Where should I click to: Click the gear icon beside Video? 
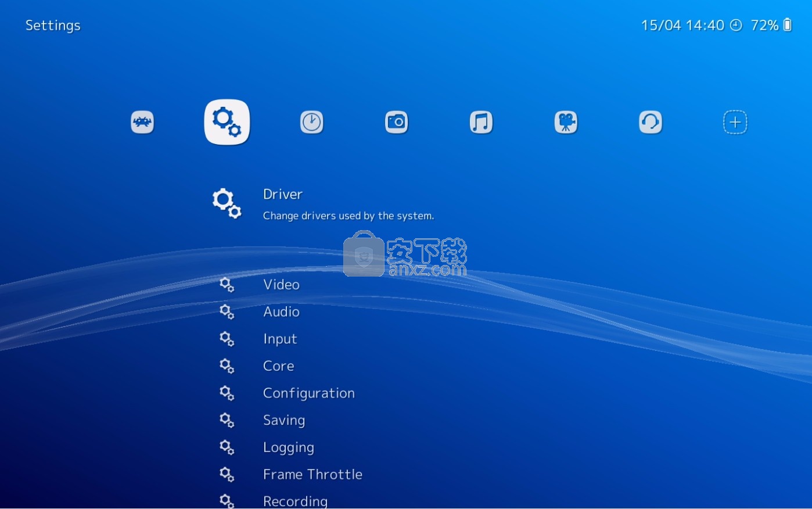click(227, 285)
